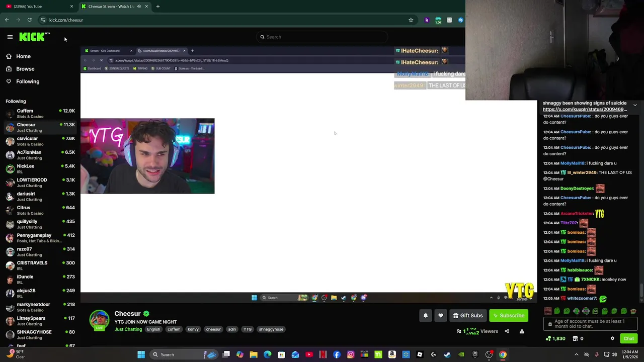Viewport: 644px width, 362px height.
Task: Click the Kick logo
Action: coord(34,37)
